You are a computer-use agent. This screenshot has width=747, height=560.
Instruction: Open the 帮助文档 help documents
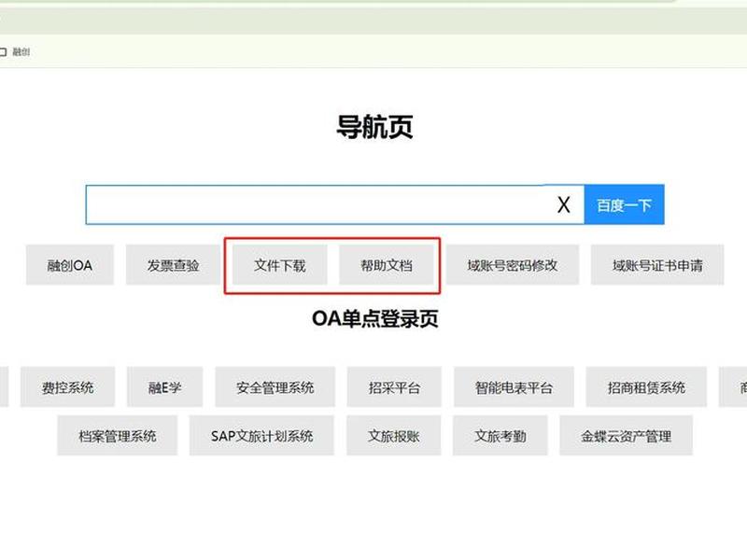(387, 265)
